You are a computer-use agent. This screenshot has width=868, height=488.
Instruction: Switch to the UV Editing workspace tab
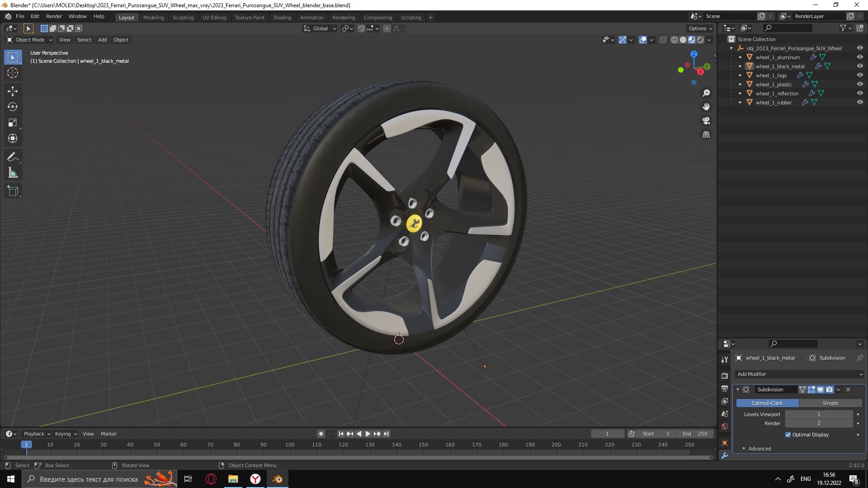pos(214,18)
